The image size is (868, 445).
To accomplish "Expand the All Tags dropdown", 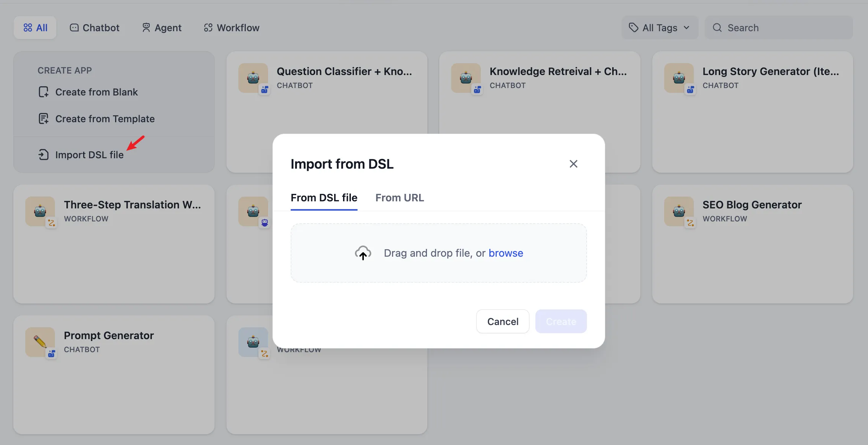I will coord(659,28).
